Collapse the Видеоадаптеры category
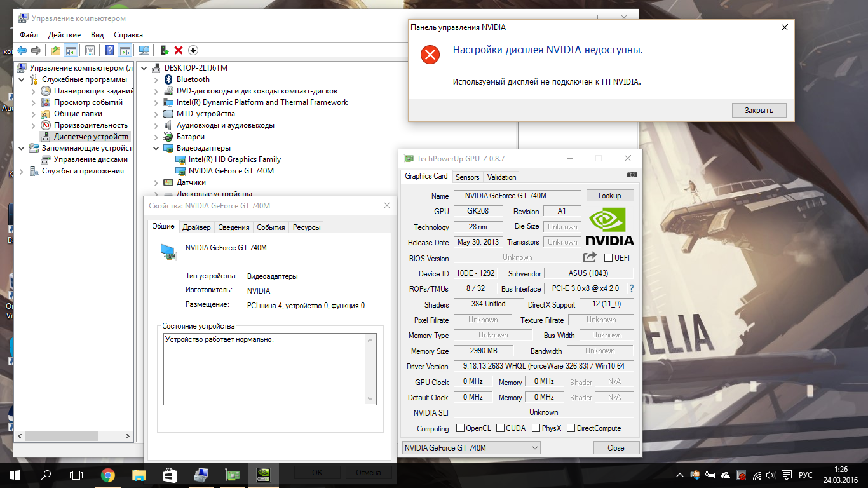Image resolution: width=868 pixels, height=488 pixels. point(156,148)
